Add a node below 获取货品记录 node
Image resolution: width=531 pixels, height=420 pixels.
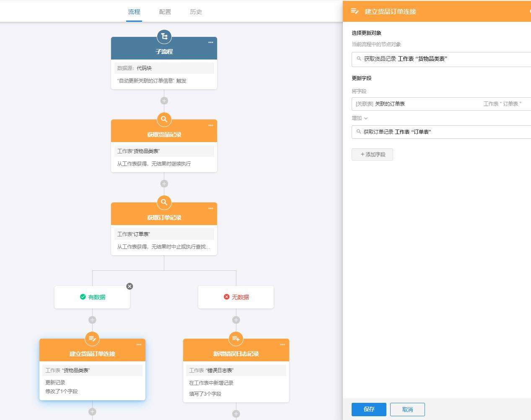click(164, 184)
